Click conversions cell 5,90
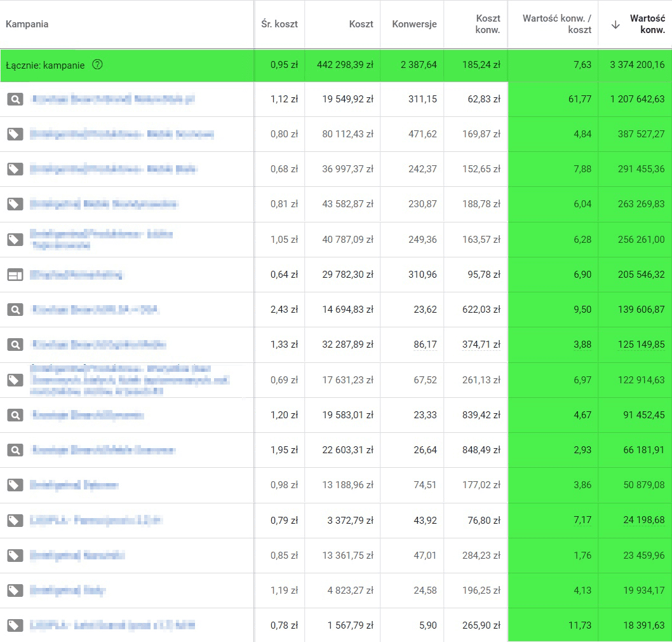 (427, 625)
